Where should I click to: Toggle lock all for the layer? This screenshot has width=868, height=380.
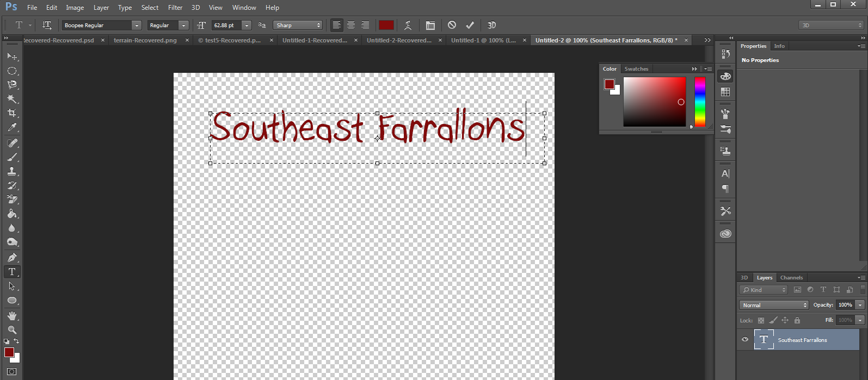[797, 320]
